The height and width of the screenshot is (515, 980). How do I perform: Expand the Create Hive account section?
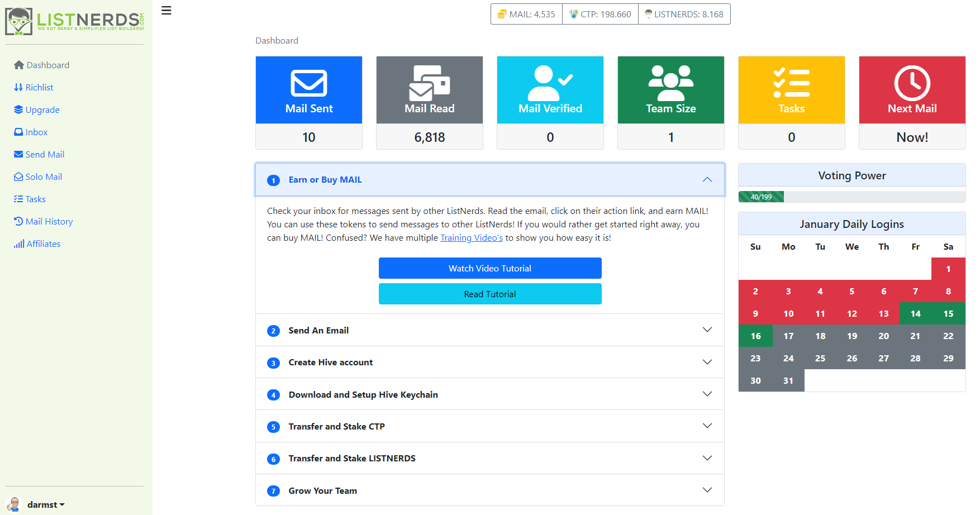pyautogui.click(x=490, y=362)
